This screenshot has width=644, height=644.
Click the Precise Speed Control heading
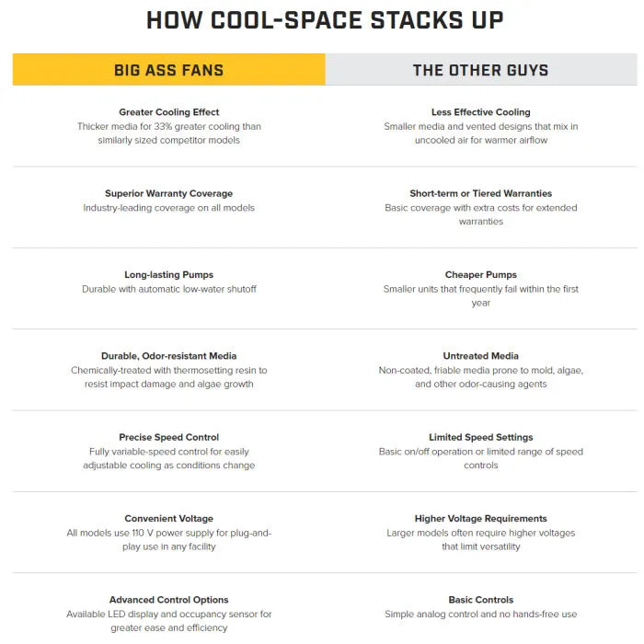[x=168, y=437]
